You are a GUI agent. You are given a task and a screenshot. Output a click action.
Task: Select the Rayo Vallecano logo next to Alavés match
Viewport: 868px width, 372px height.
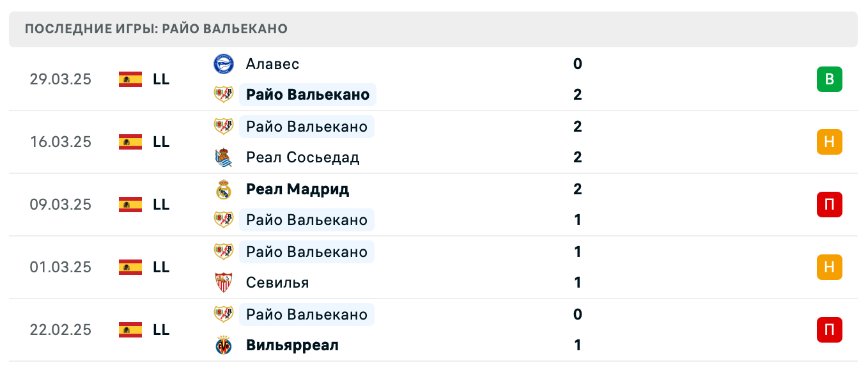click(x=224, y=95)
